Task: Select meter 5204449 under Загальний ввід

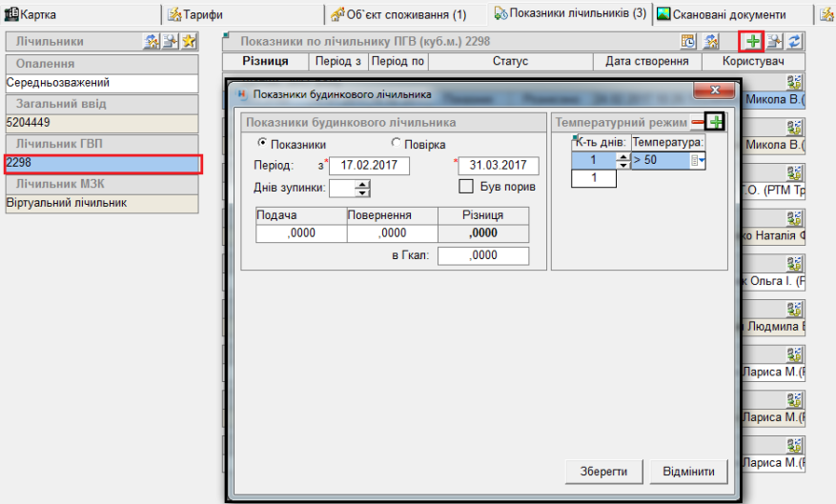Action: [101, 123]
